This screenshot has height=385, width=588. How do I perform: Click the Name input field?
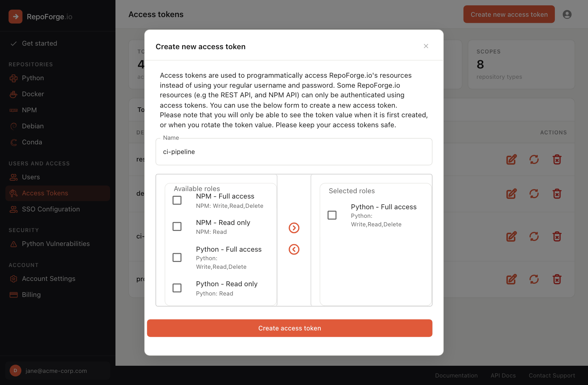294,152
